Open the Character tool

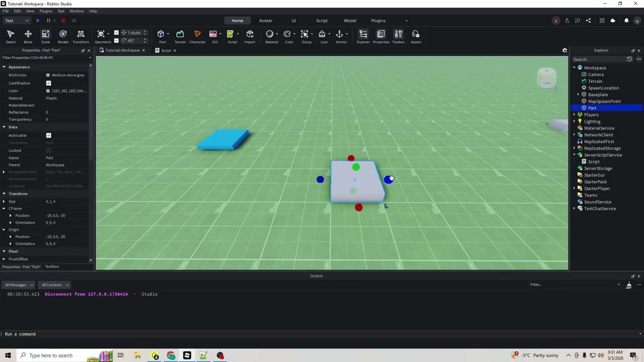click(x=197, y=37)
